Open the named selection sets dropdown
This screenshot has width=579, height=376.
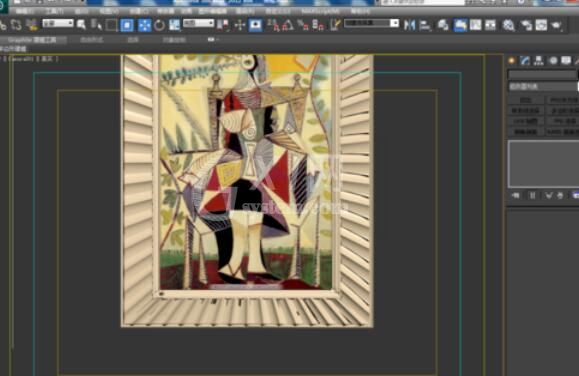pos(371,23)
